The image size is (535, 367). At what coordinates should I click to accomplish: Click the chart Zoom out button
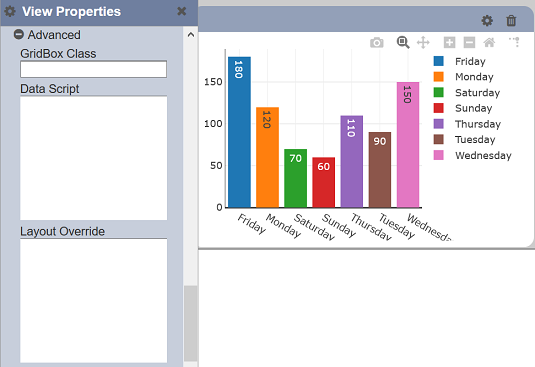(x=469, y=43)
